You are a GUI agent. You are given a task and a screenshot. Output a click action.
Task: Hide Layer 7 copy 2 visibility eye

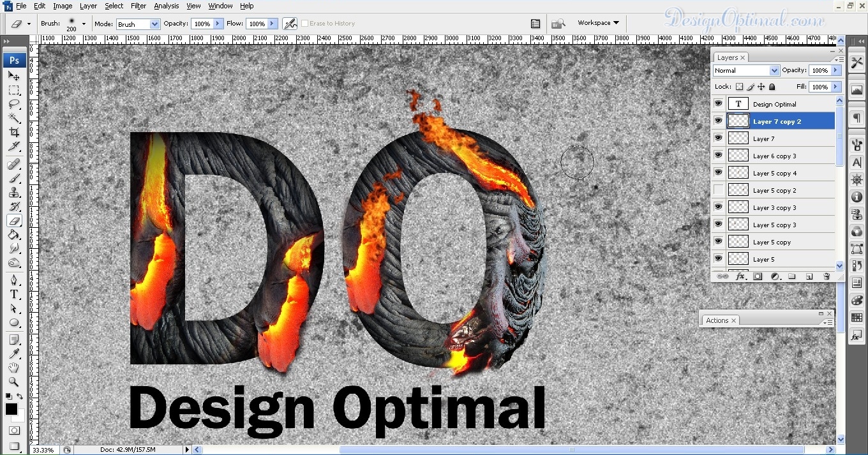click(719, 121)
